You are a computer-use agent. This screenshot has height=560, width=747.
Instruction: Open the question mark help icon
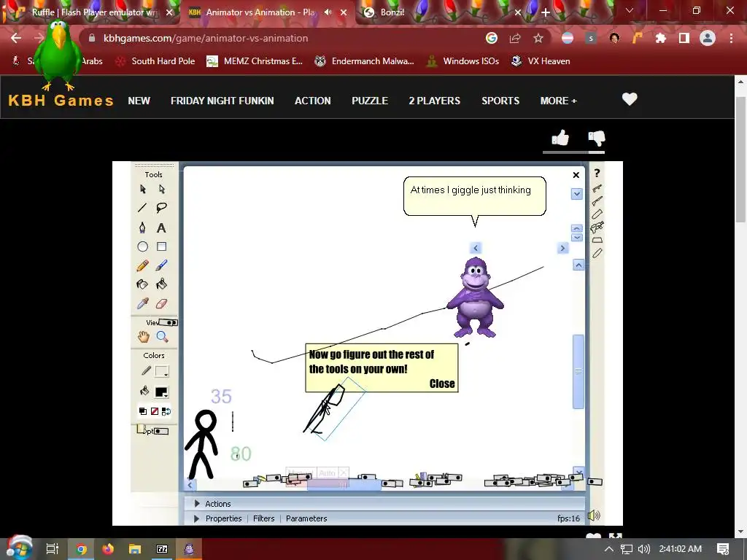tap(597, 174)
